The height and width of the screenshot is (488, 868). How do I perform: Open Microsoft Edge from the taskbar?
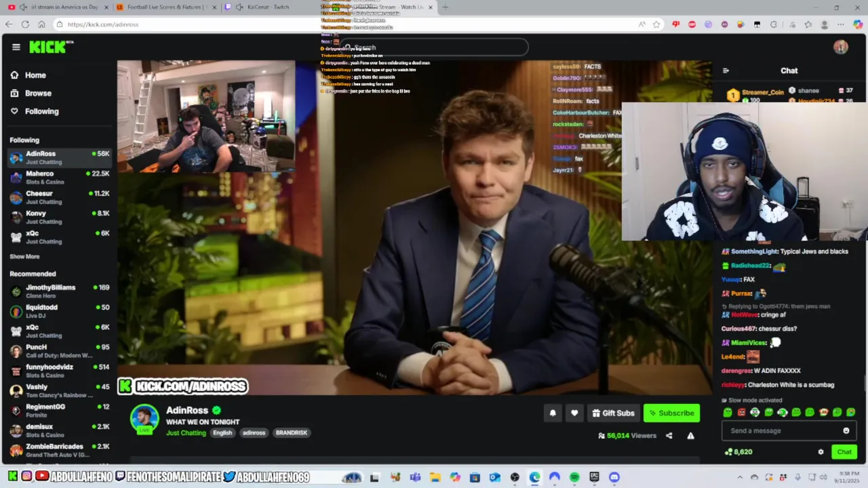coord(534,477)
